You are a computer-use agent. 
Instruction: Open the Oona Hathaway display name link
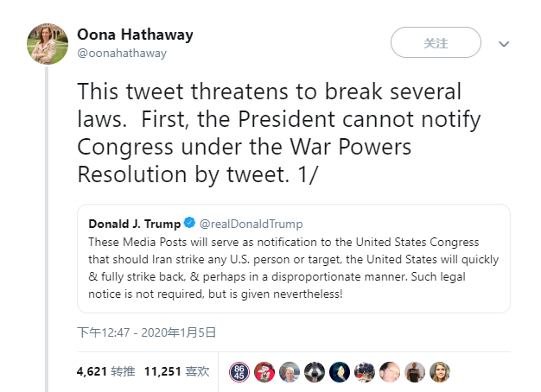pyautogui.click(x=134, y=35)
